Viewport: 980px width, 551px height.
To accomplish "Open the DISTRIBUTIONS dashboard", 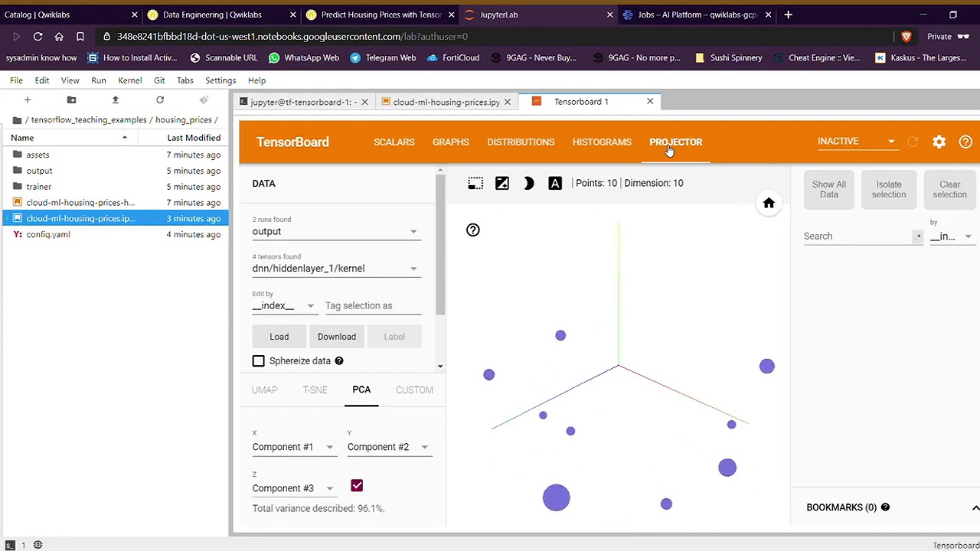I will click(x=521, y=142).
